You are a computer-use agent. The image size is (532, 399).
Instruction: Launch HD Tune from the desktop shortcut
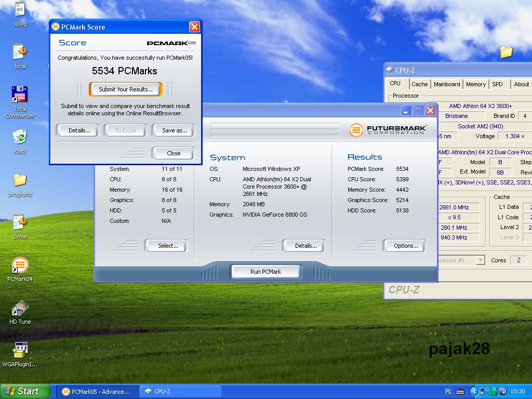pos(20,308)
